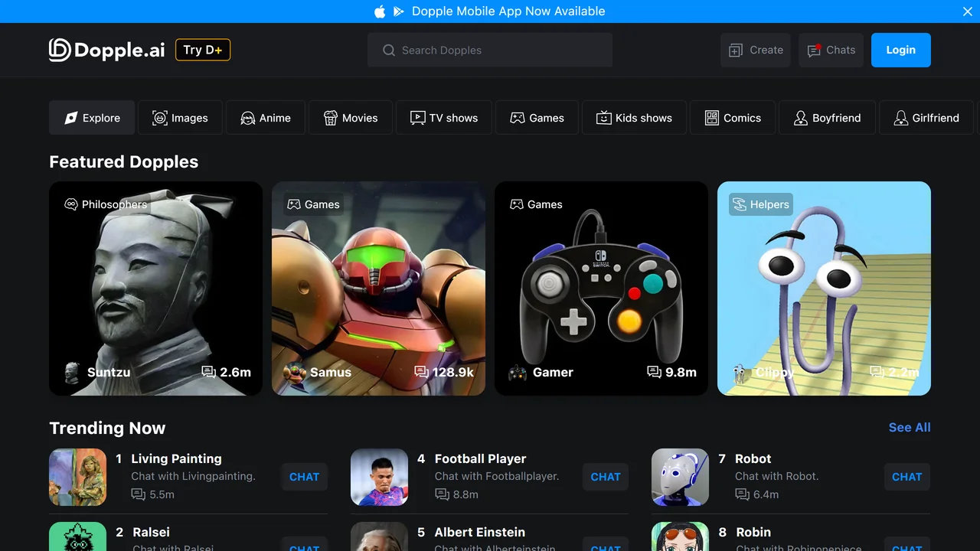The image size is (980, 551).
Task: Click the Search Dopples input field
Action: 490,50
